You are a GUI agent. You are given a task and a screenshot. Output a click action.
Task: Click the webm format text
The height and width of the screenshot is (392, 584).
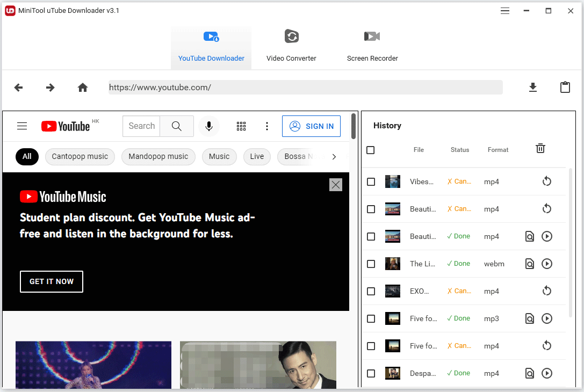tap(494, 264)
